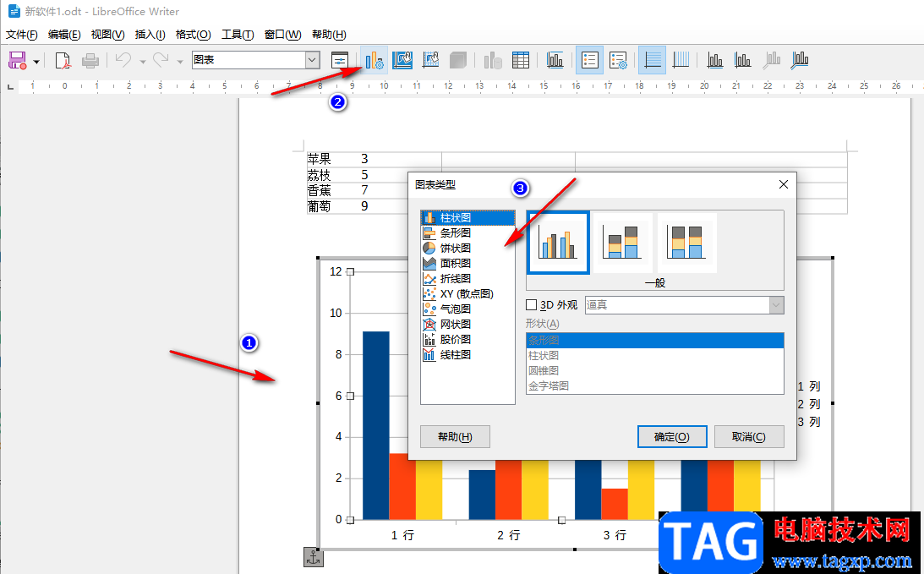Select 金字塔图 in the 形状 list

click(654, 386)
